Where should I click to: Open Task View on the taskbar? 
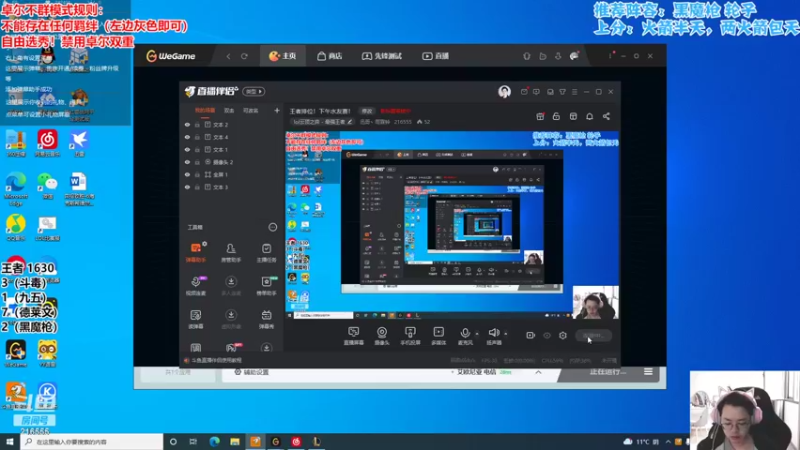pos(193,442)
